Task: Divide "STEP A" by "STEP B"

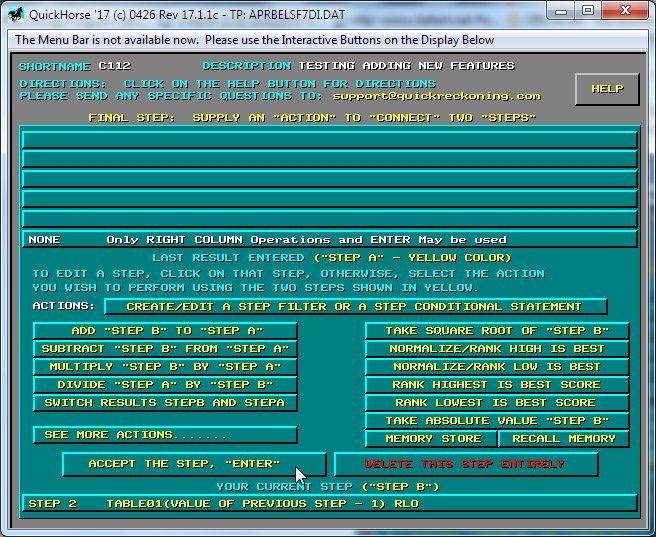Action: pos(165,385)
